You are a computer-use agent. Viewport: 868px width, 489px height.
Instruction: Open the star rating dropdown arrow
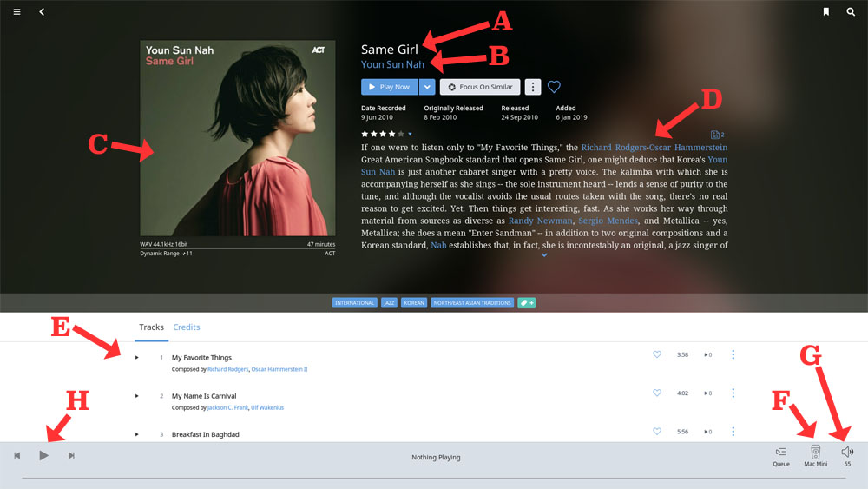coord(410,135)
